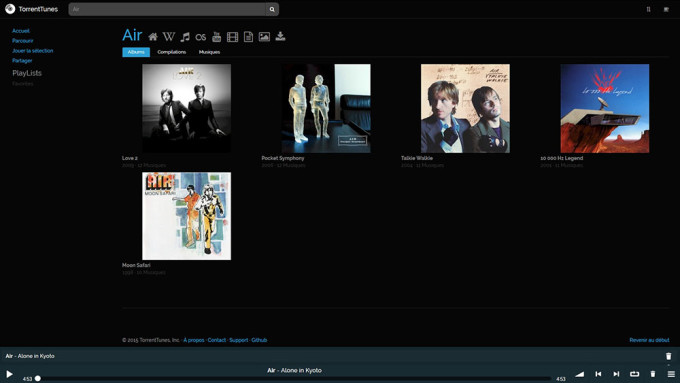The width and height of the screenshot is (680, 383).
Task: Click the film strip video icon
Action: pyautogui.click(x=232, y=37)
